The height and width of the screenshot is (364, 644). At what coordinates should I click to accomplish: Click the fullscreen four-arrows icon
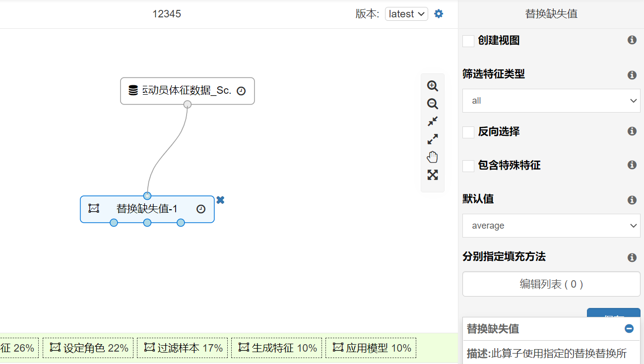coord(433,175)
